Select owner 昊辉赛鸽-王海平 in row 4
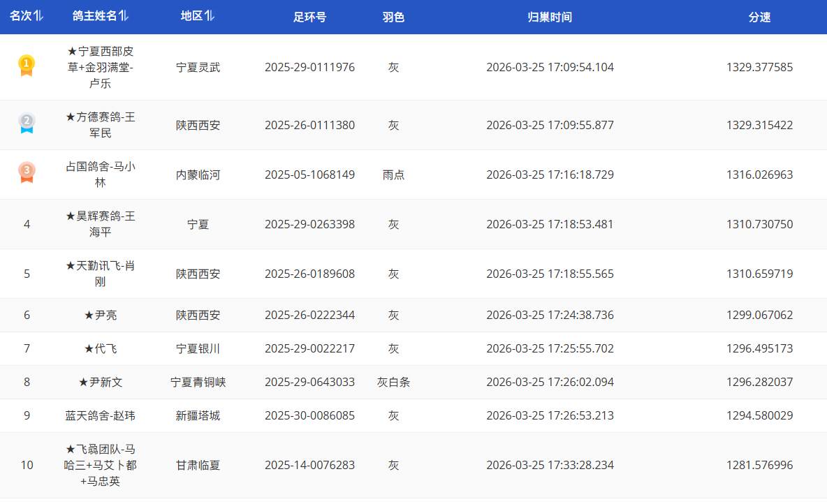This screenshot has height=504, width=827. click(x=101, y=224)
